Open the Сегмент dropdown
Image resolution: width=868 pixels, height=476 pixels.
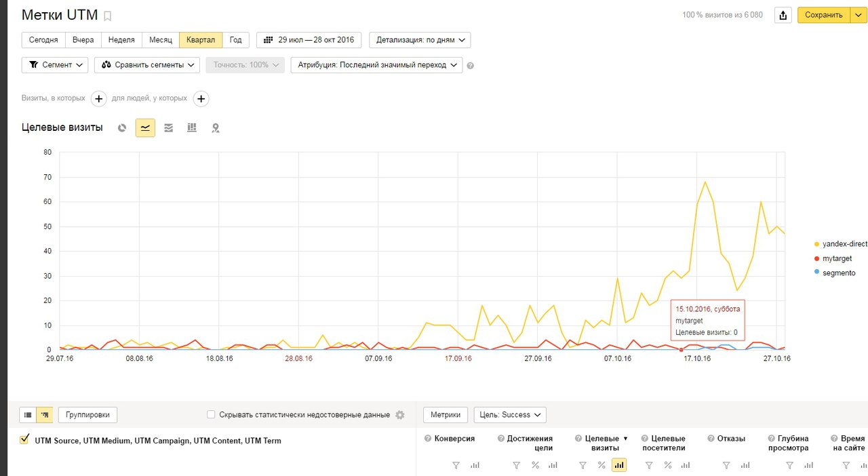[55, 65]
